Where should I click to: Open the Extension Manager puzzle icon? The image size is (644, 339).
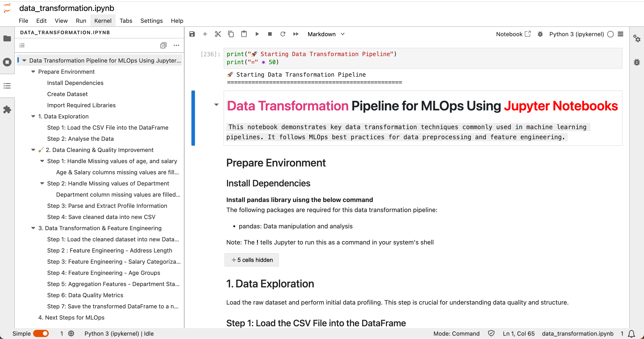7,109
